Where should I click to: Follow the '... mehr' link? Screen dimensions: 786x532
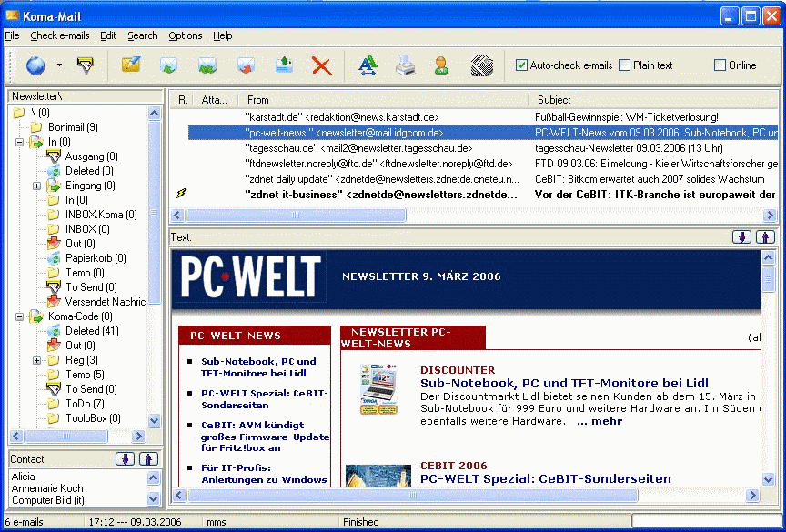pyautogui.click(x=600, y=421)
